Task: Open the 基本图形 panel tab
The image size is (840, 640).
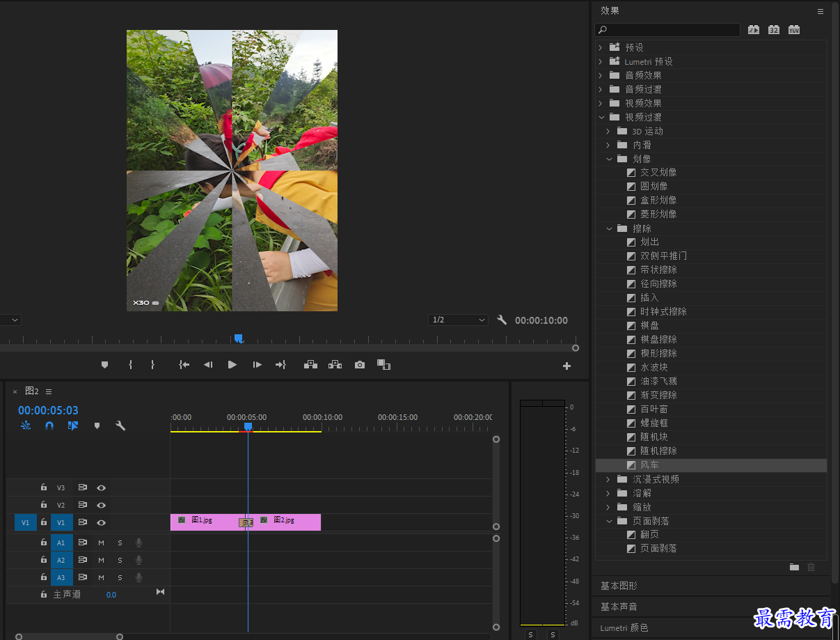Action: (619, 586)
